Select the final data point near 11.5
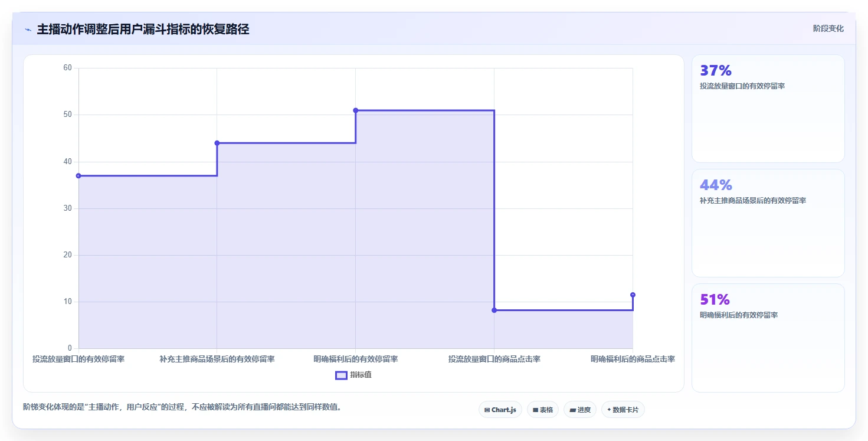This screenshot has width=868, height=441. 633,295
